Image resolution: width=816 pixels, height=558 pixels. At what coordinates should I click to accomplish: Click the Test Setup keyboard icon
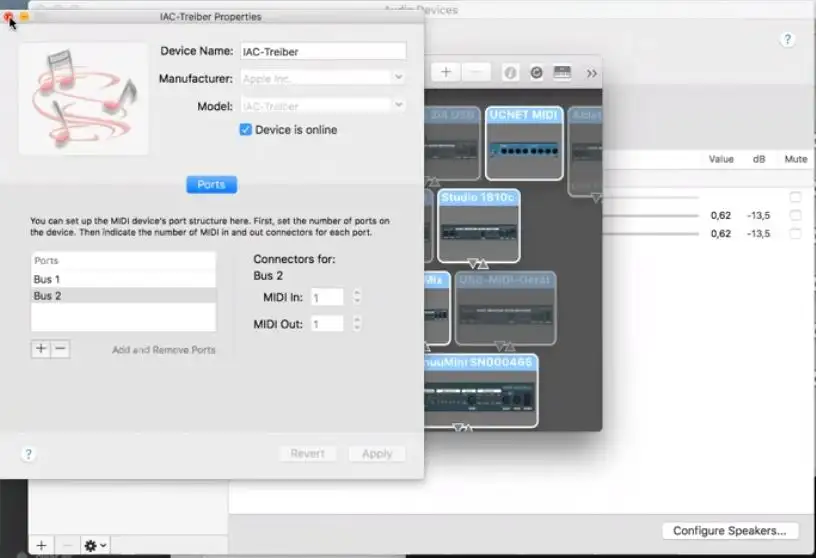[x=562, y=72]
